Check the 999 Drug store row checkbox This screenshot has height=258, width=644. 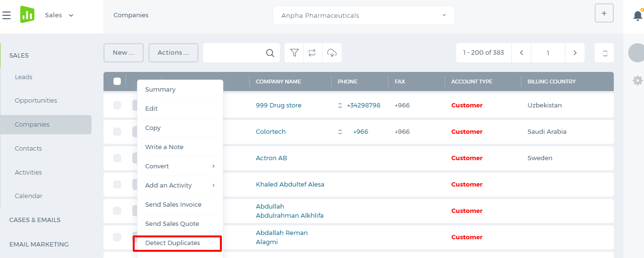pos(117,105)
